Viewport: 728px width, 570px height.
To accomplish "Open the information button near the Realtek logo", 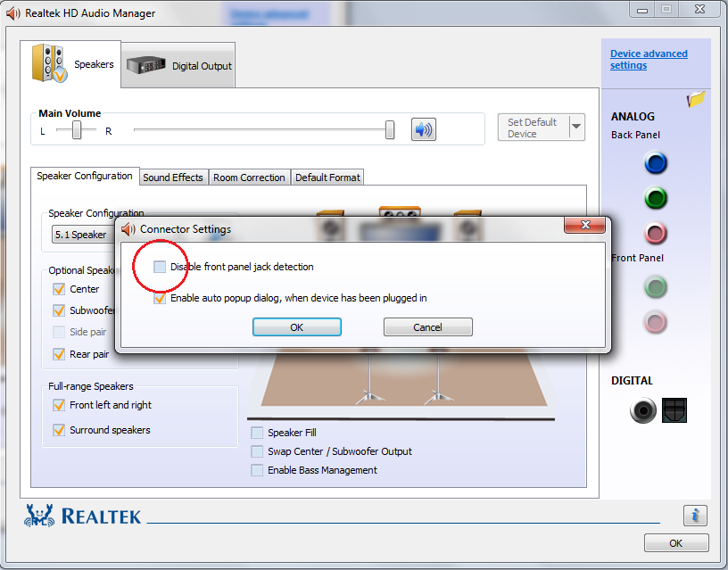I will click(x=694, y=516).
